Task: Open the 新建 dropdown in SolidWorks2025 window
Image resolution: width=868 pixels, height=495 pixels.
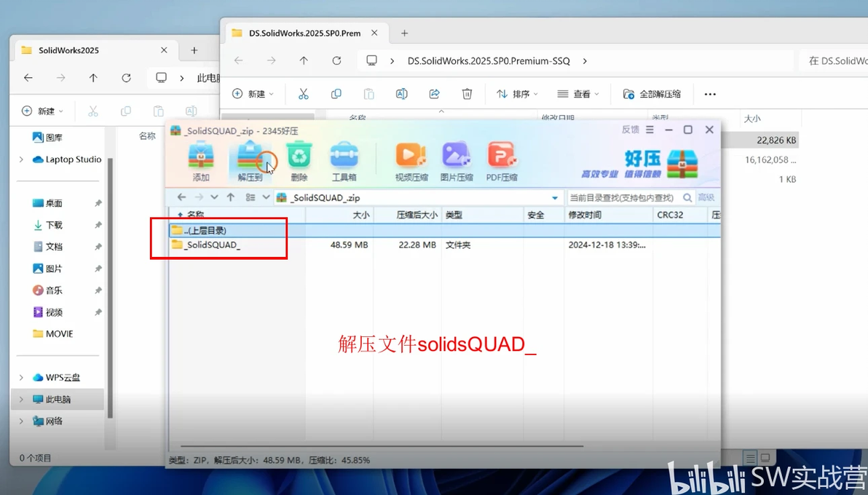Action: [42, 111]
